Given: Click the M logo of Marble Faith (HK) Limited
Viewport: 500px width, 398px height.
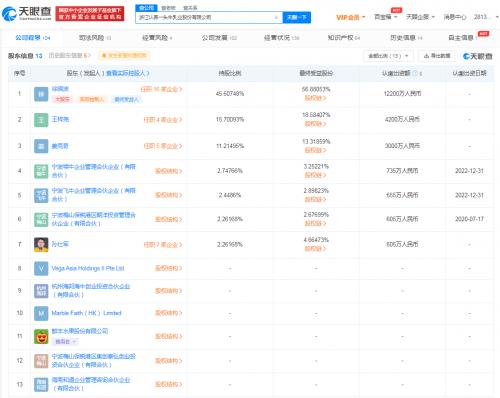Looking at the screenshot, I should click(x=41, y=313).
